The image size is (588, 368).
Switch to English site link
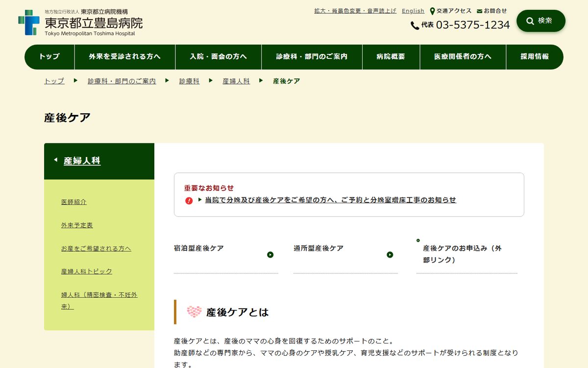(413, 11)
